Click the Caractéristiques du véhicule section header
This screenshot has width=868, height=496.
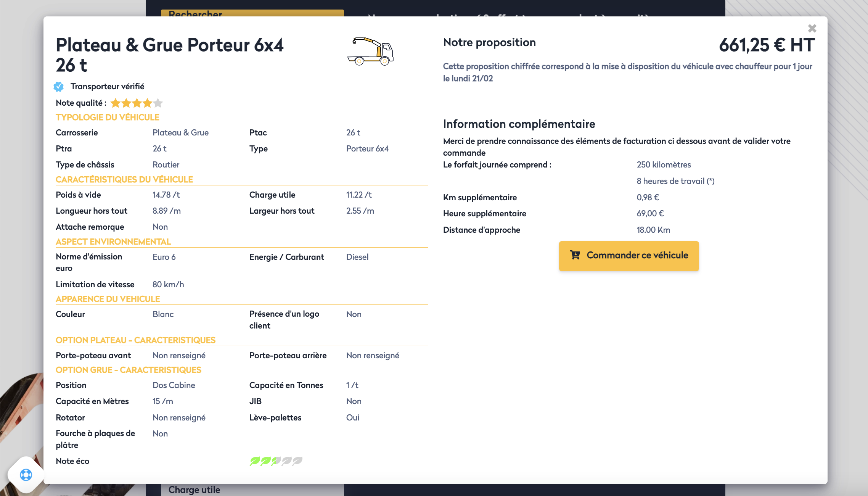point(124,180)
